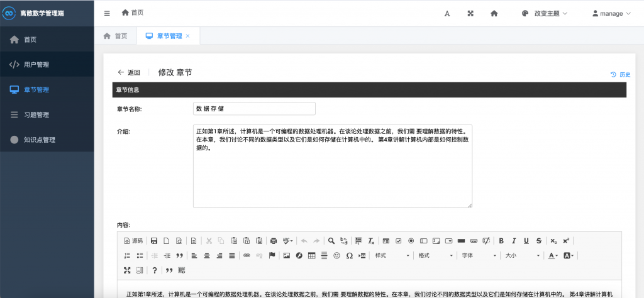The height and width of the screenshot is (298, 644).
Task: Close the 章节管理 tab
Action: click(x=187, y=36)
